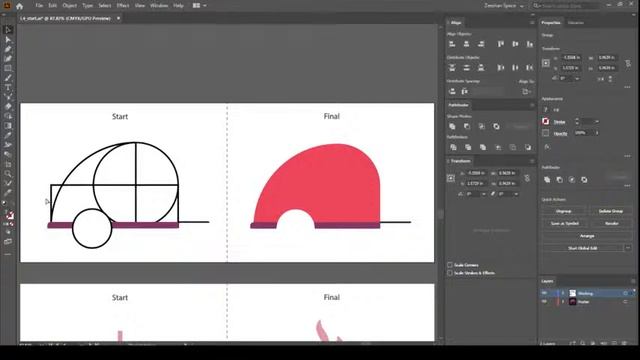Click the button right of Ungroup

pyautogui.click(x=611, y=211)
